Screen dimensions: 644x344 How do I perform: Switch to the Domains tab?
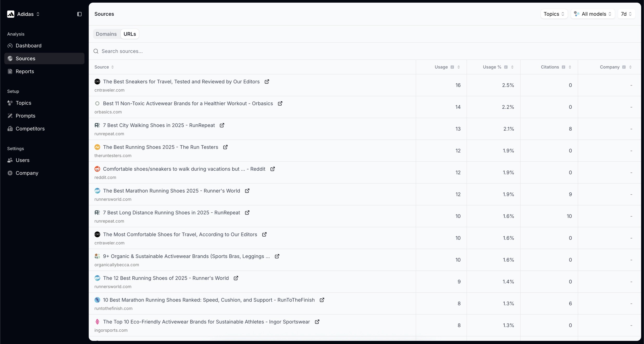[106, 34]
